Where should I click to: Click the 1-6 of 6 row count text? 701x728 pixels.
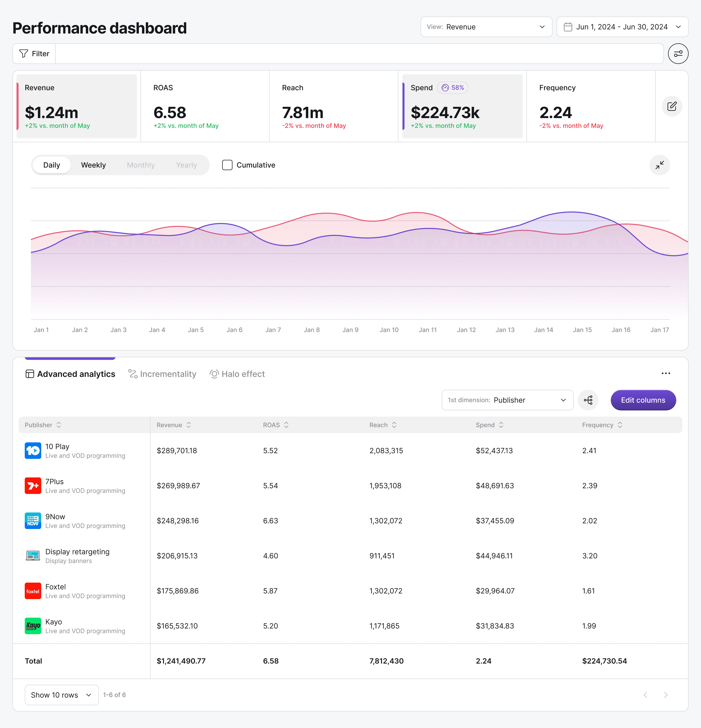114,695
